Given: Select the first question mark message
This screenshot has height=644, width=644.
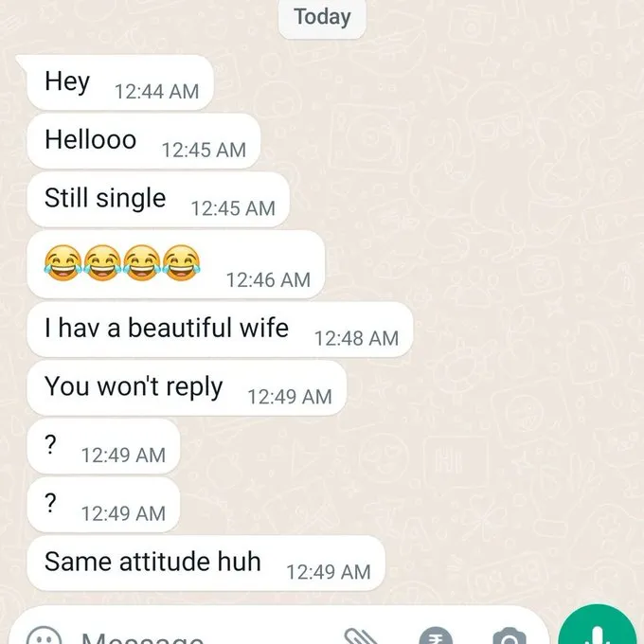Looking at the screenshot, I should [x=103, y=446].
